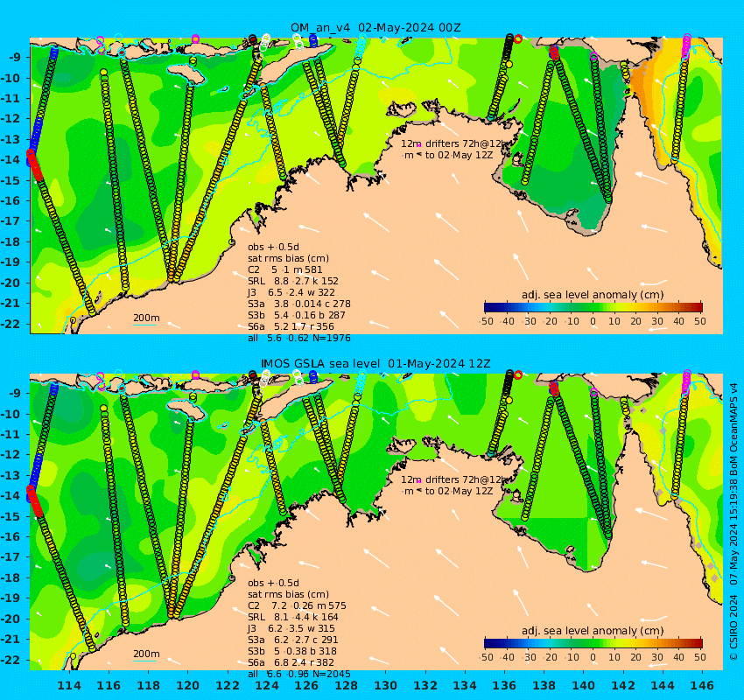
Task: Click red track observations near -14 in OM_an_v4 panel
Action: click(x=34, y=165)
